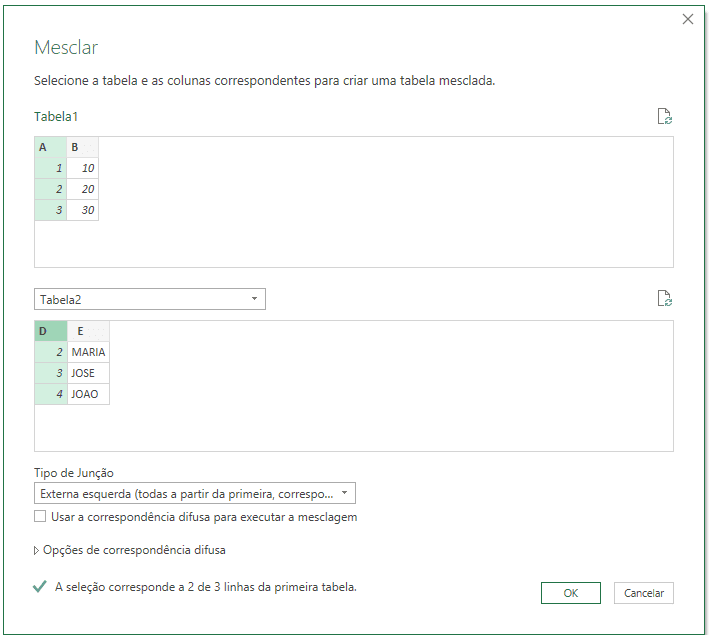Viewport: 710px width, 635px height.
Task: Close the Mesclar dialog with the X
Action: 688,19
